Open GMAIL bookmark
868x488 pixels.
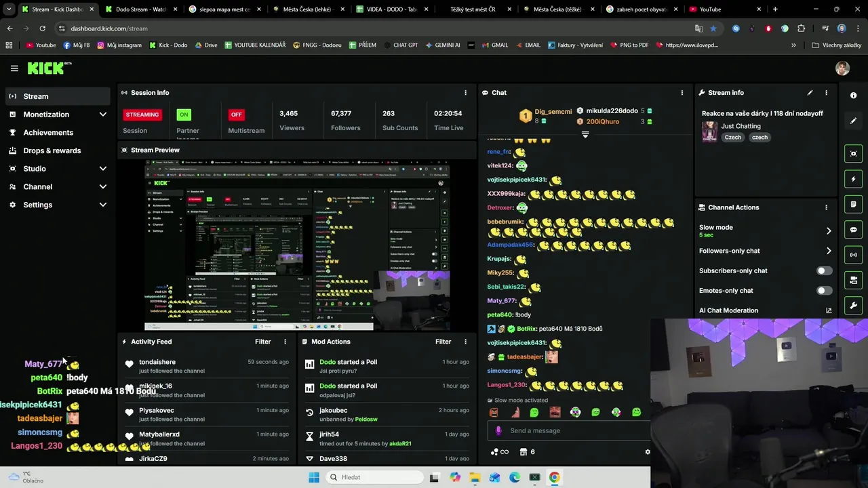point(494,45)
